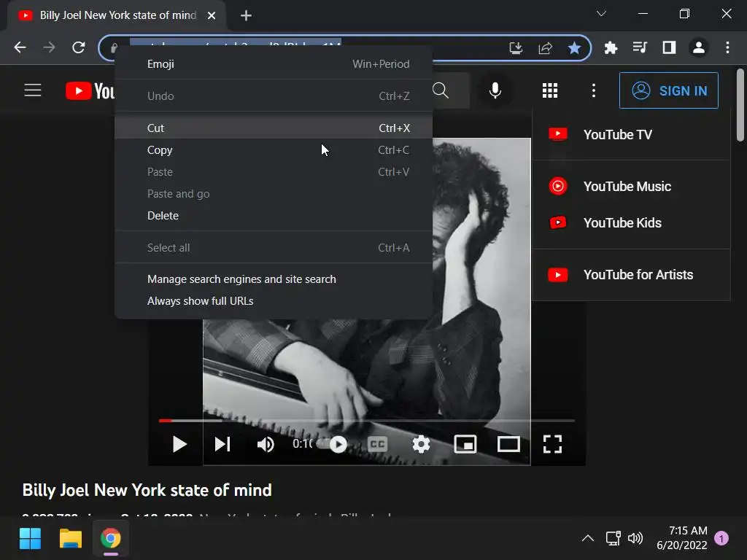Click the browser forward arrow
The image size is (747, 560).
click(x=49, y=47)
